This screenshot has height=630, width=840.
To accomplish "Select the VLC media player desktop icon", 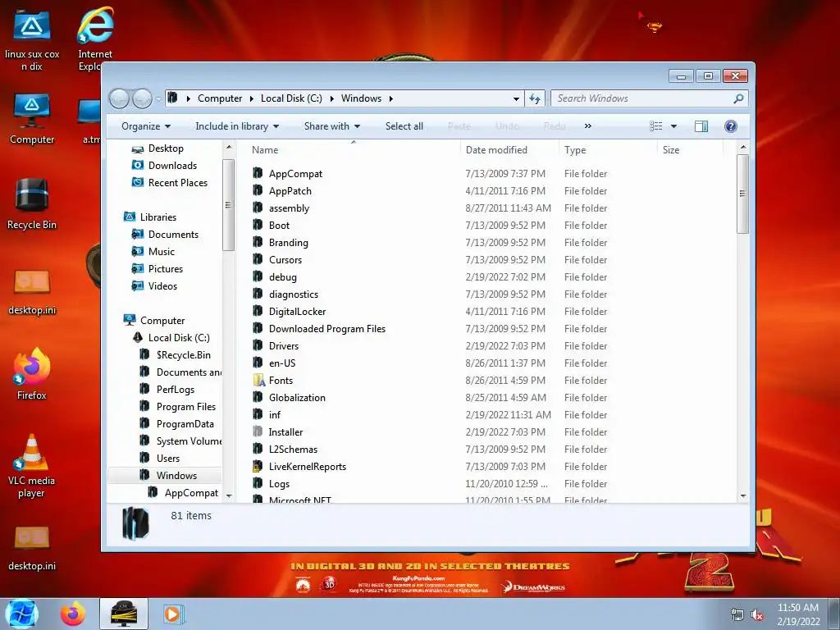I will [x=32, y=466].
